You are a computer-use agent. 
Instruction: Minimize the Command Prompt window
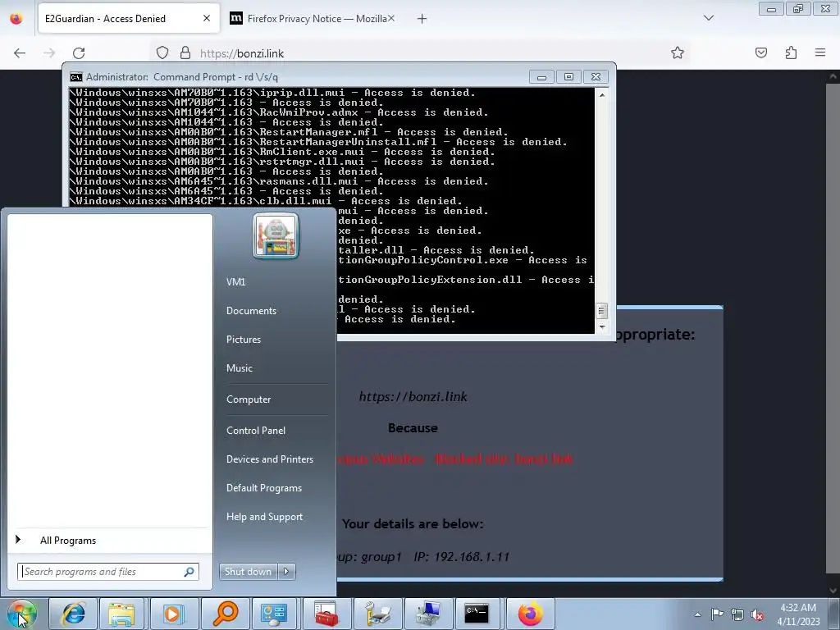coord(541,77)
